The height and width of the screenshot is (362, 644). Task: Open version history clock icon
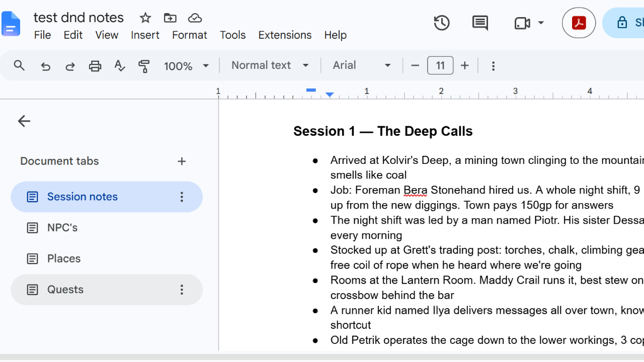point(442,23)
